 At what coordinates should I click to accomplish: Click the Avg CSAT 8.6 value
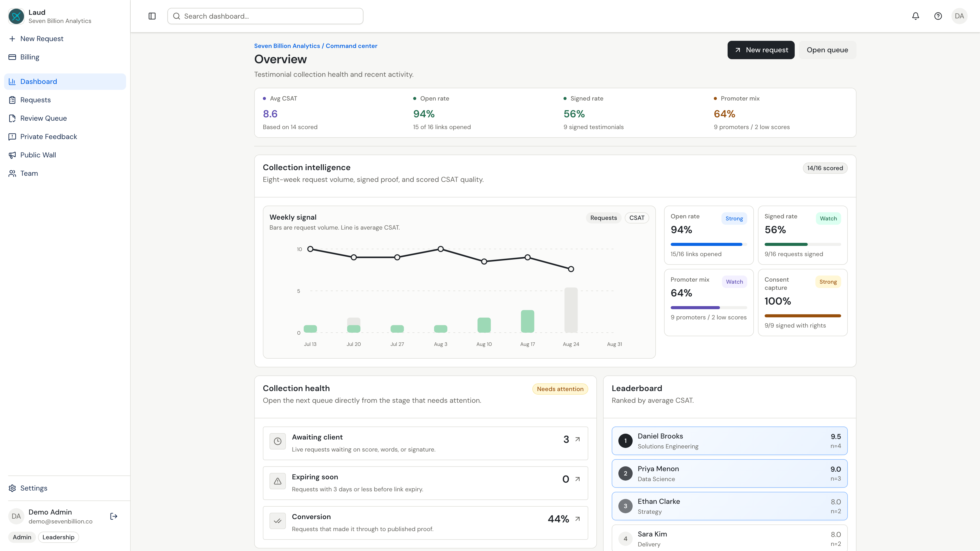270,114
